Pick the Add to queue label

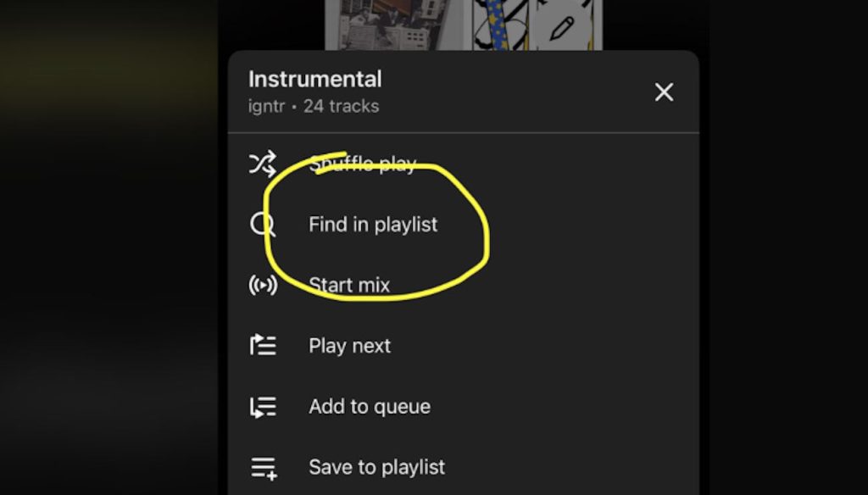click(370, 407)
